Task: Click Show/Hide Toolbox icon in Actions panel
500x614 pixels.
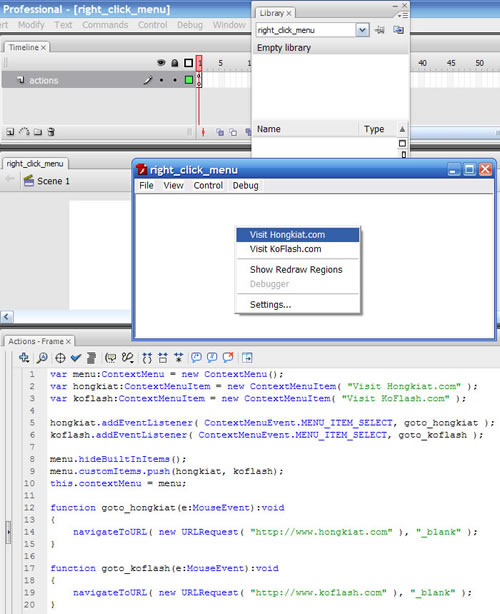Action: [247, 357]
